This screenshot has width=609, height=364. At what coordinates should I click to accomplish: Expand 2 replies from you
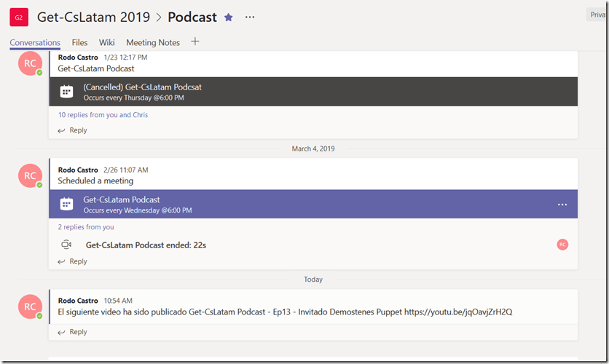[86, 227]
